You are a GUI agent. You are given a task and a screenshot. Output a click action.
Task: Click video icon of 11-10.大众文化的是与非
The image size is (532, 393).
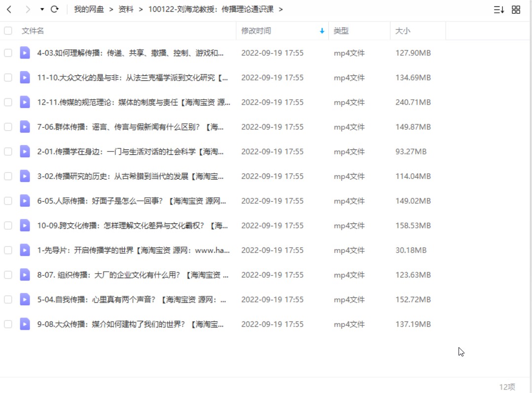tap(25, 78)
